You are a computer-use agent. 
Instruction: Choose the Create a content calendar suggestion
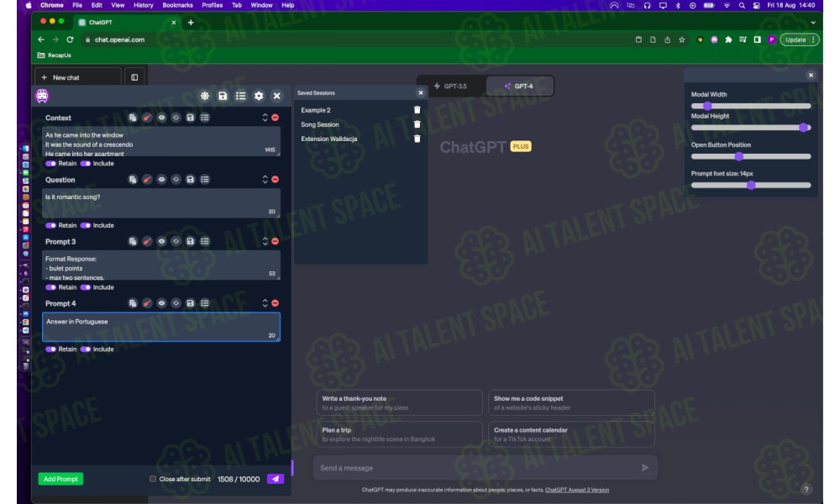tap(571, 434)
